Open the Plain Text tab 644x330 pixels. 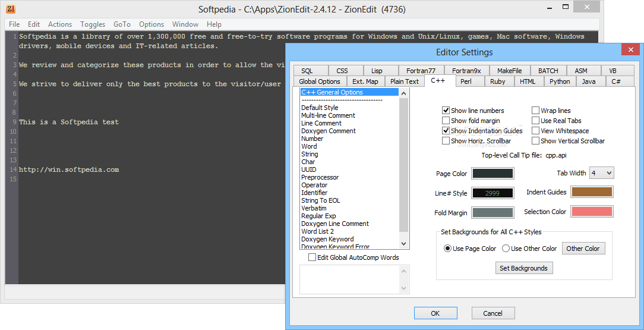405,81
